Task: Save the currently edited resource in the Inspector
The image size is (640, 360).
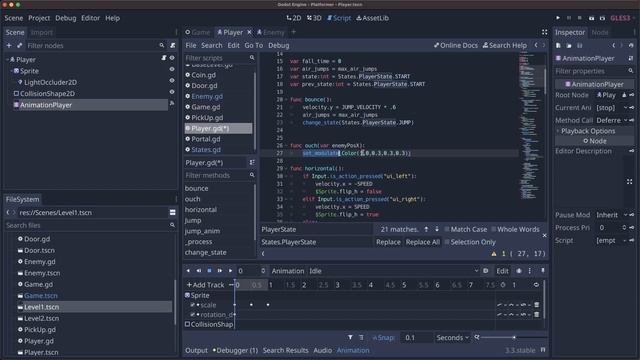Action: 580,45
